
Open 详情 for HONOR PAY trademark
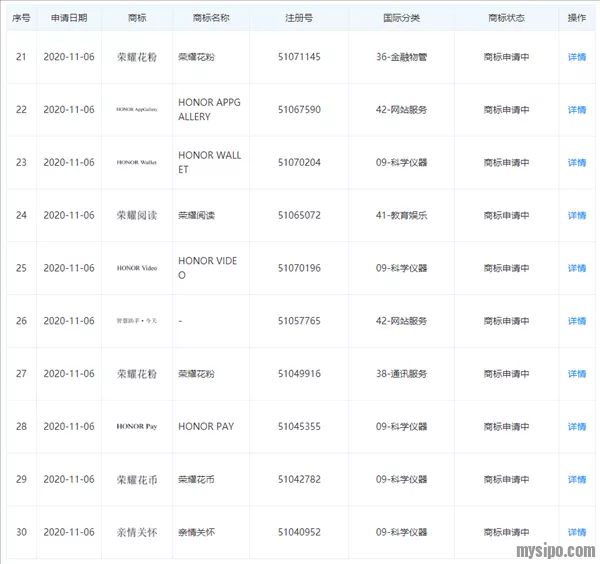coord(576,427)
